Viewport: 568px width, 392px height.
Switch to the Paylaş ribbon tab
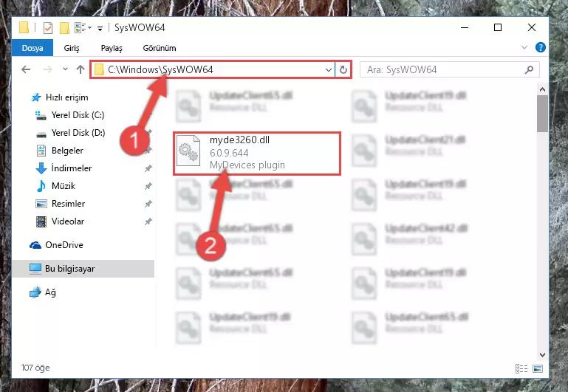tap(112, 48)
